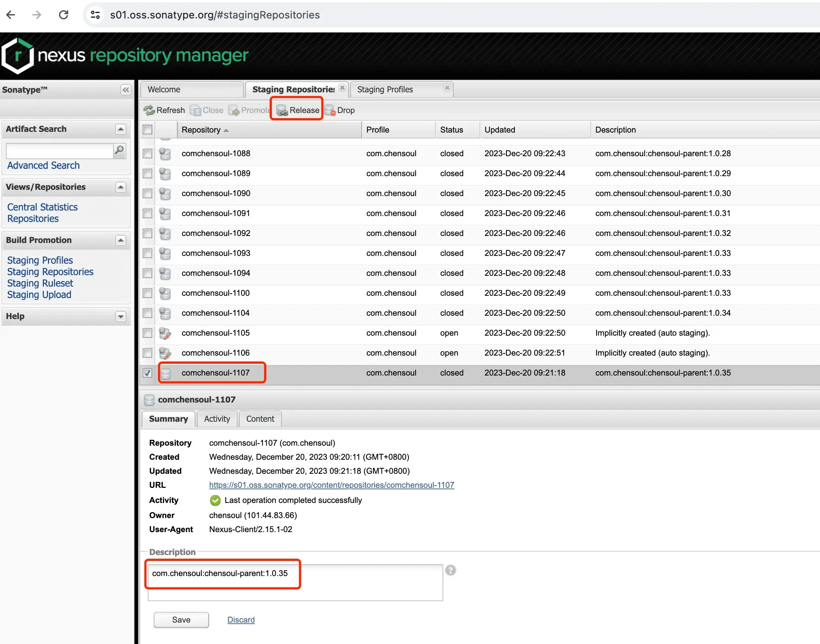
Task: Click the Refresh toolbar button
Action: pos(164,110)
